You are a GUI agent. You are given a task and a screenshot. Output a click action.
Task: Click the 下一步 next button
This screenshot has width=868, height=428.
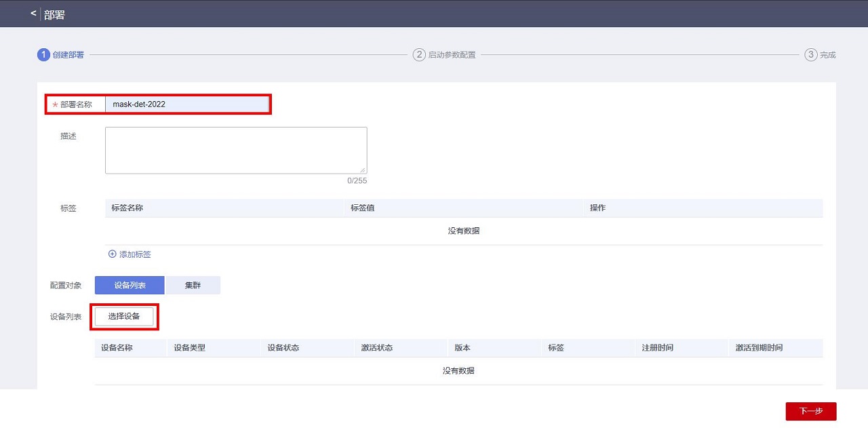click(810, 411)
